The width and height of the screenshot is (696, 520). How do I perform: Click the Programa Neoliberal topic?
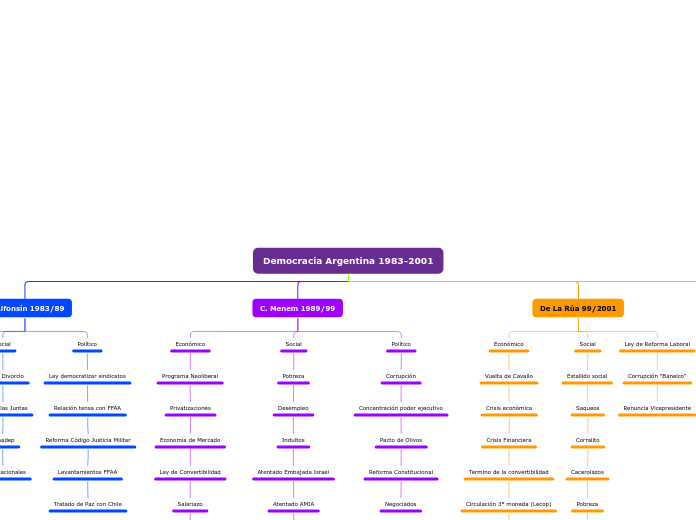click(190, 376)
